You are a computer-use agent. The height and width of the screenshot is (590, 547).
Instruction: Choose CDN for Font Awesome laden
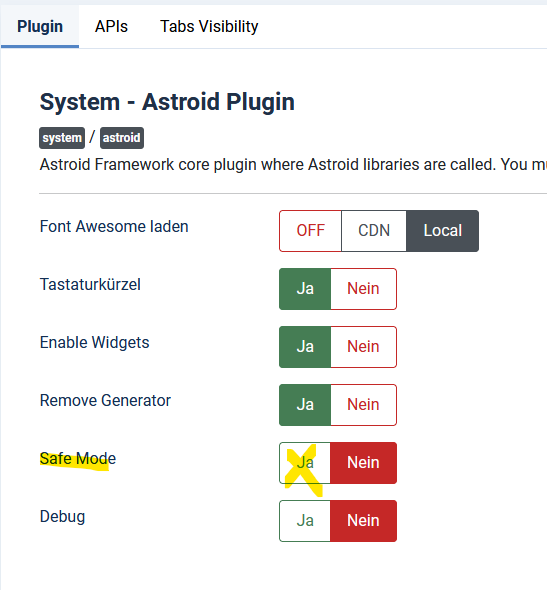click(x=374, y=231)
